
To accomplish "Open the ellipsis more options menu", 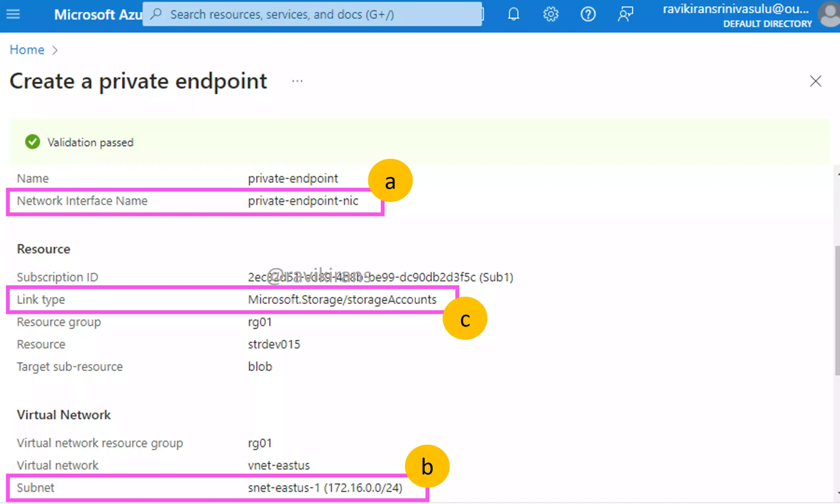I will click(x=297, y=81).
